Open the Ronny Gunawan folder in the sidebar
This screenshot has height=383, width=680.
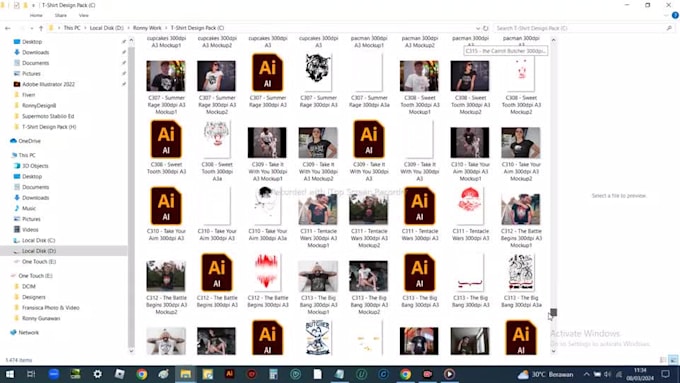click(41, 318)
